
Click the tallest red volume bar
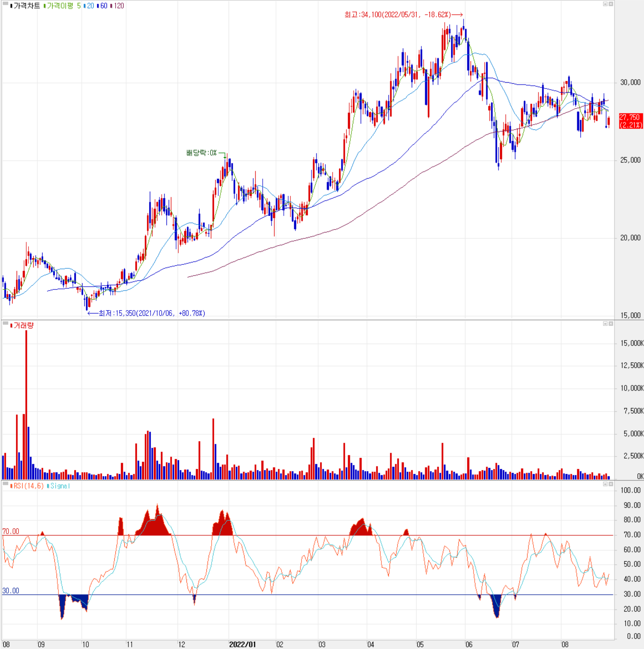tap(26, 405)
